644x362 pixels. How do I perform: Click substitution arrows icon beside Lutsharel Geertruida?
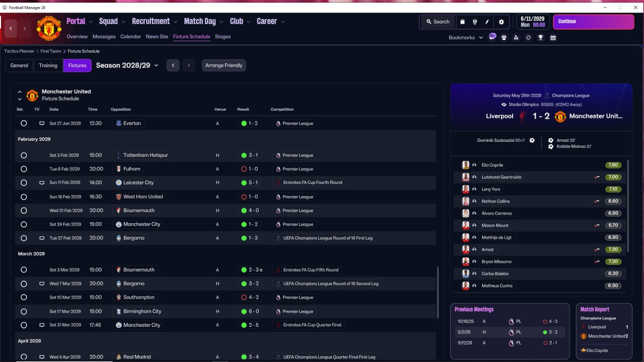597,177
